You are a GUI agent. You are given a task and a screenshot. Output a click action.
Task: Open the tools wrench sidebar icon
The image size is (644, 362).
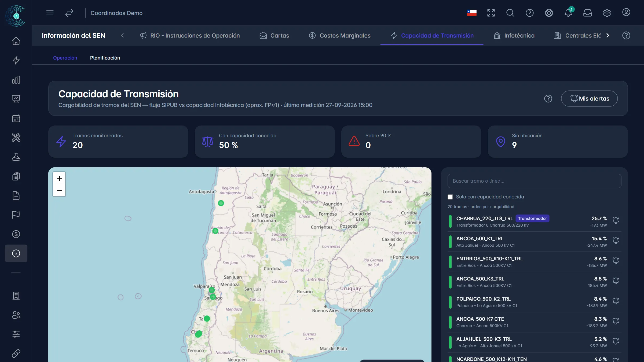16,138
